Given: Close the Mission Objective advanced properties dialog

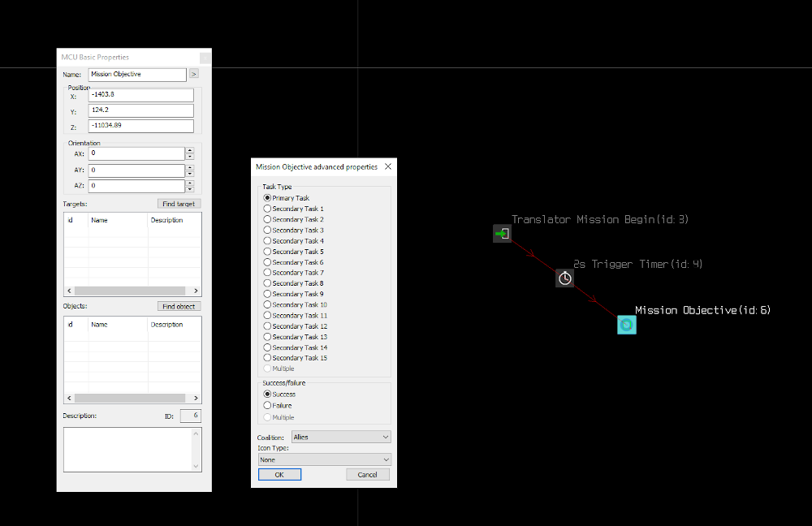Looking at the screenshot, I should click(x=387, y=166).
